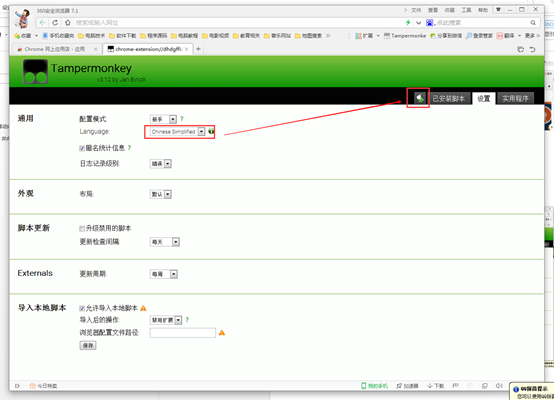Open the 电脑教程 bookmark folder
Image resolution: width=554 pixels, height=400 pixels.
(x=185, y=36)
